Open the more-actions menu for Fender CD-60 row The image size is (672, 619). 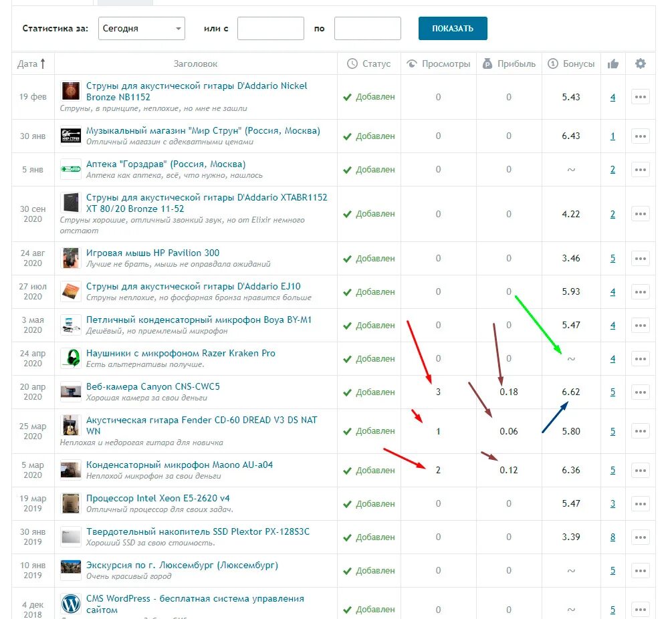tap(641, 431)
